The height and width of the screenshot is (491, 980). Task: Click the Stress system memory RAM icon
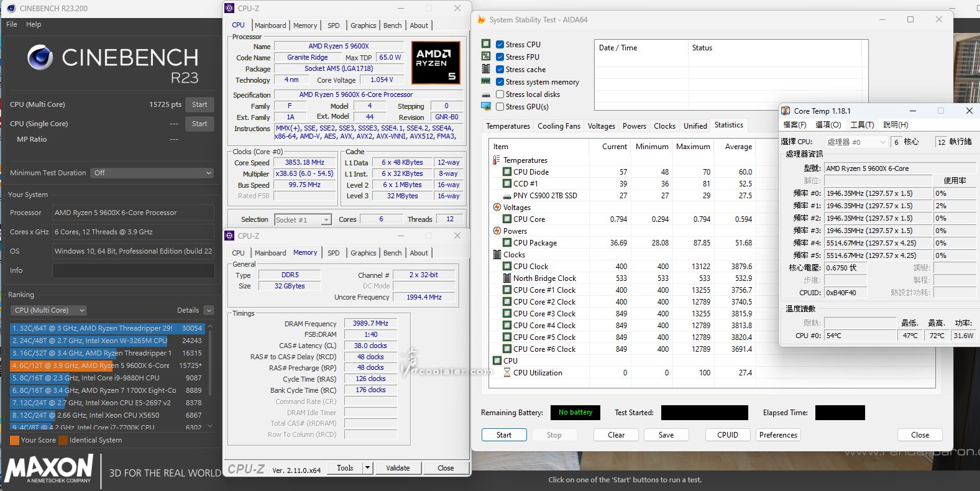coord(486,81)
